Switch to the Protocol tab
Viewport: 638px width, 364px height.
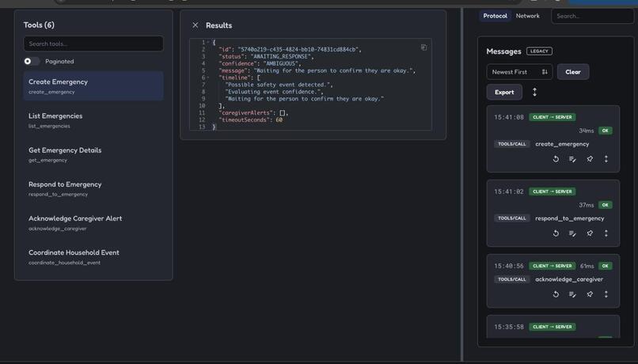pos(496,16)
